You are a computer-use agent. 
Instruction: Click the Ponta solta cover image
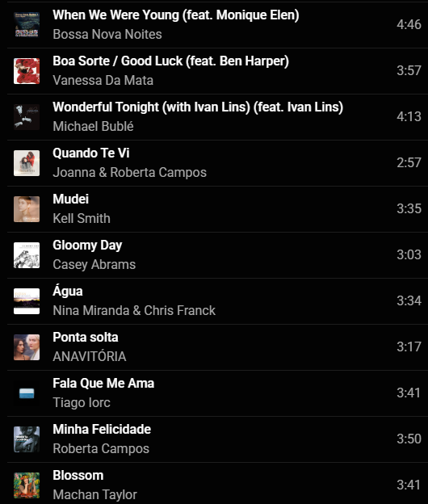(27, 347)
